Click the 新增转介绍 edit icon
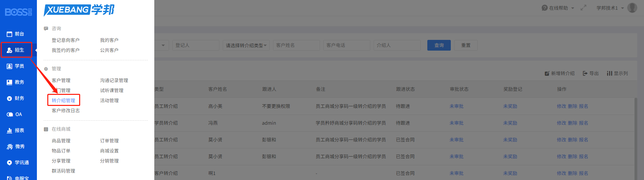Viewport: 644px width, 180px height. [x=547, y=73]
